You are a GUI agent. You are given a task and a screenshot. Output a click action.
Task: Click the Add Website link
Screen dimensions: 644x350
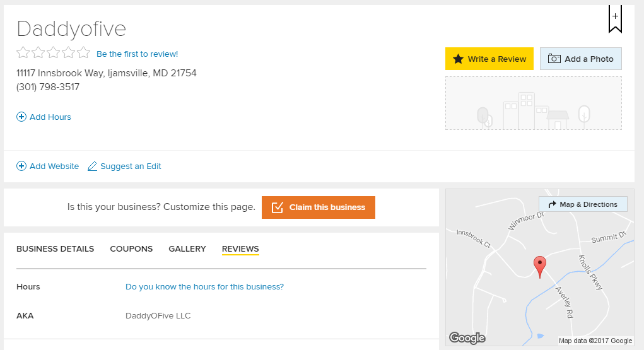pyautogui.click(x=54, y=166)
